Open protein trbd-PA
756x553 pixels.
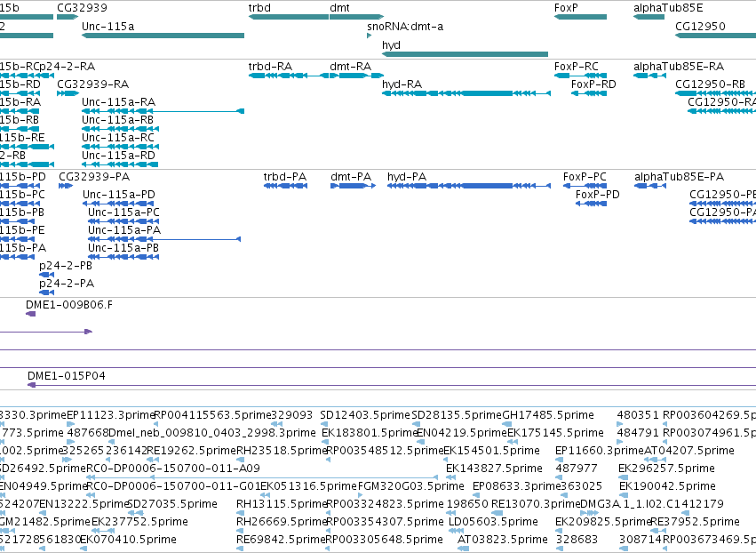coord(285,177)
